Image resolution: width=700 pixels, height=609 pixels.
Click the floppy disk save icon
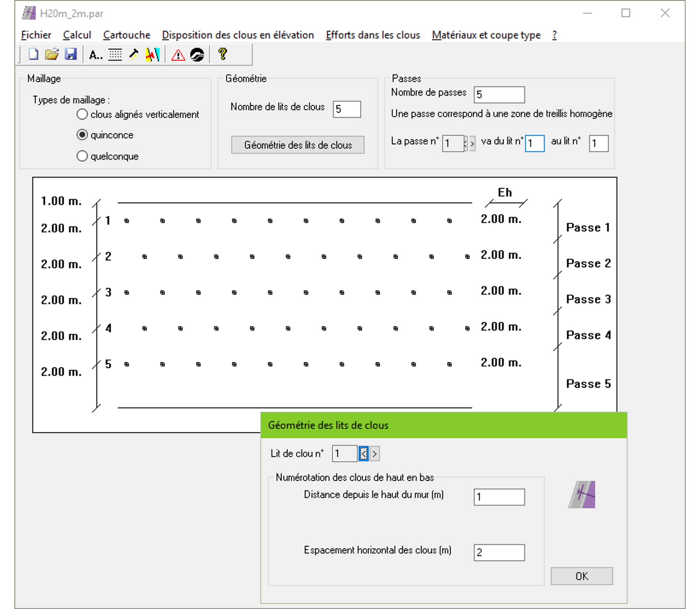pos(71,55)
